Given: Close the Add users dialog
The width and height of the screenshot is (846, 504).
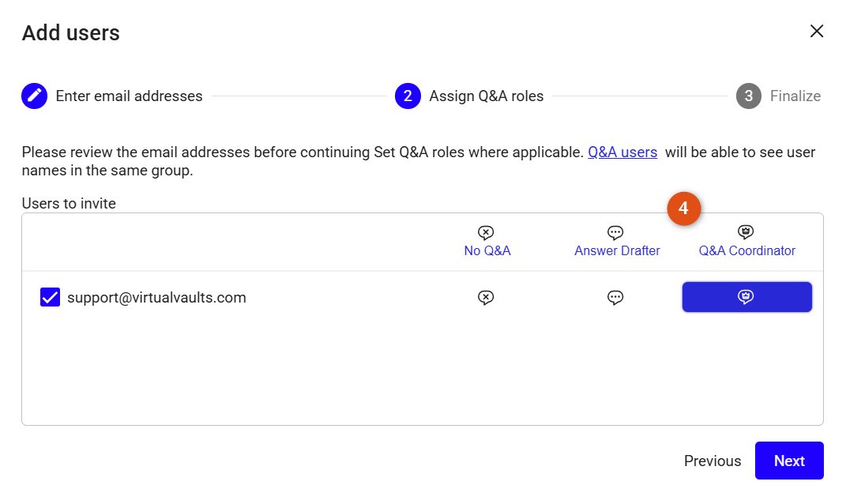Looking at the screenshot, I should pos(816,32).
